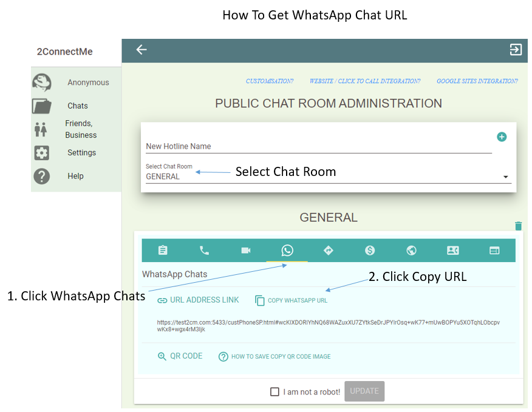Open GOOGLE SITES INTEGRATION? link
532x412 pixels.
pos(477,81)
